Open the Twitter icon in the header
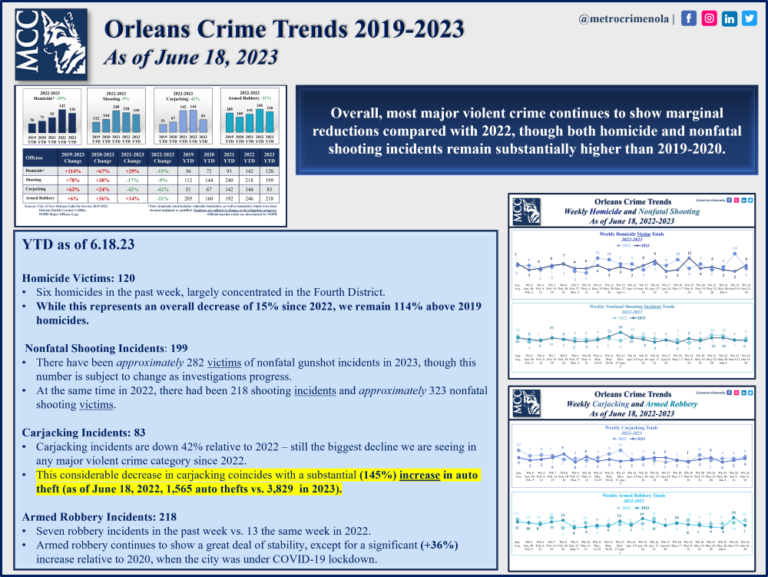Image resolution: width=768 pixels, height=577 pixels. 749,19
